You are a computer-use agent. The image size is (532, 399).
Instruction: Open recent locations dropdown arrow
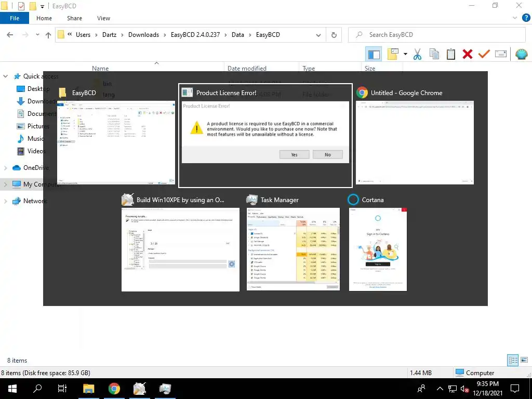(x=37, y=35)
